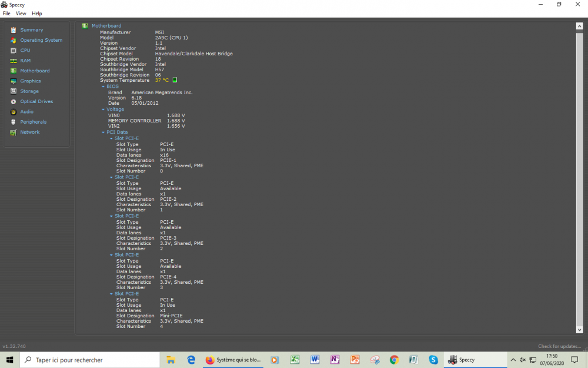Open the Operating System section icon
The width and height of the screenshot is (588, 368).
pos(14,40)
